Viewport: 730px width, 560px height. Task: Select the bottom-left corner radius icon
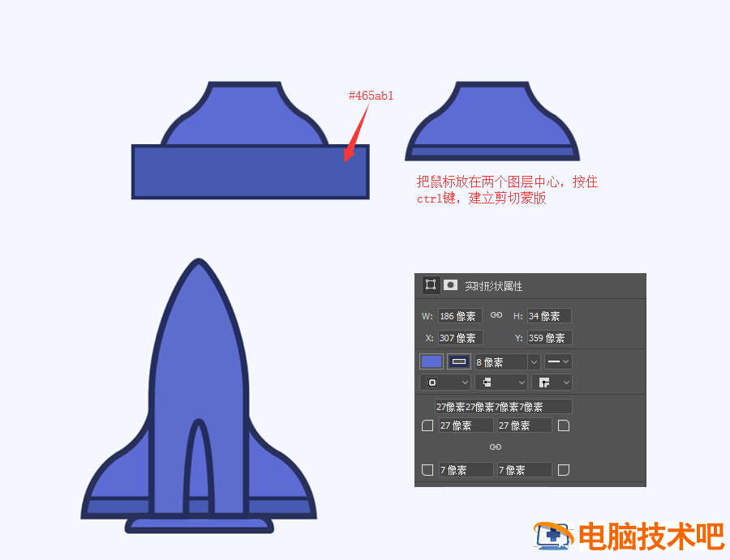pos(427,470)
